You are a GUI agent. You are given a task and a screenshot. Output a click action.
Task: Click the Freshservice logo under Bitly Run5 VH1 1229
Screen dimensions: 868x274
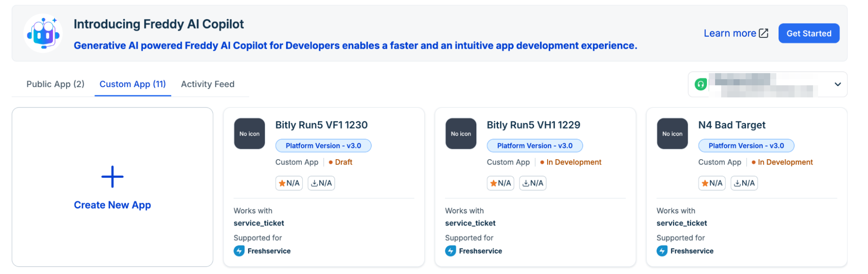pos(451,251)
